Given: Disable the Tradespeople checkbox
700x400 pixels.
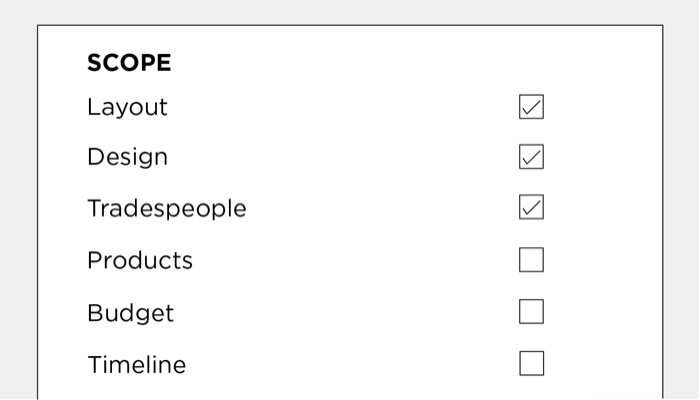Looking at the screenshot, I should tap(531, 209).
